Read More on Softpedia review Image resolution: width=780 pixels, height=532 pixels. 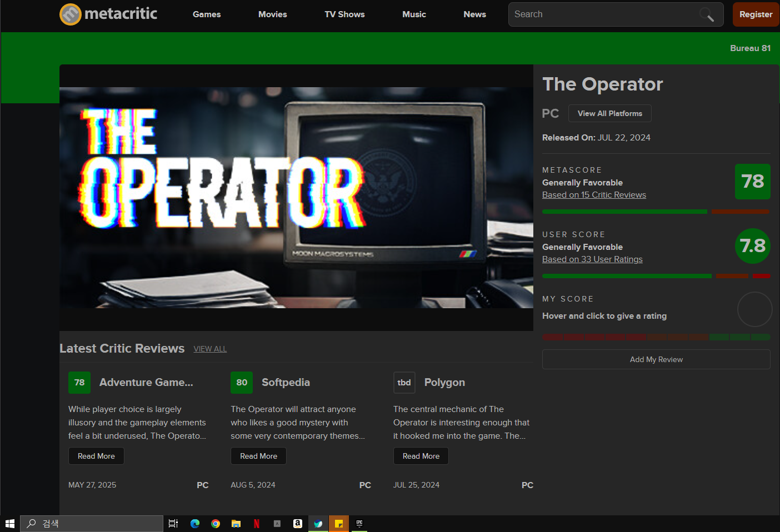(258, 456)
